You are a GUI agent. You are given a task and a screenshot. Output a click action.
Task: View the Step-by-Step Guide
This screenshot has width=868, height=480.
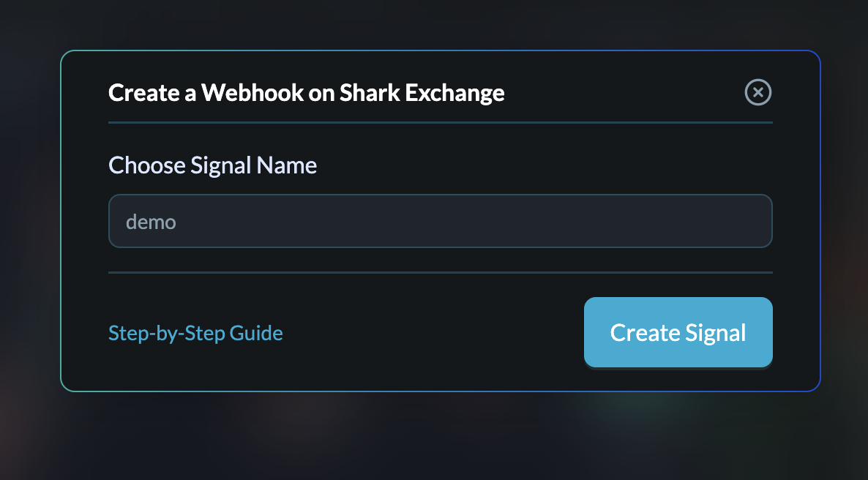[x=195, y=334]
